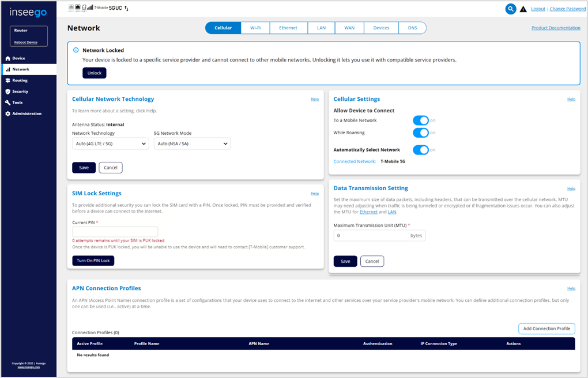
Task: Open the DNS tab
Action: click(x=412, y=28)
